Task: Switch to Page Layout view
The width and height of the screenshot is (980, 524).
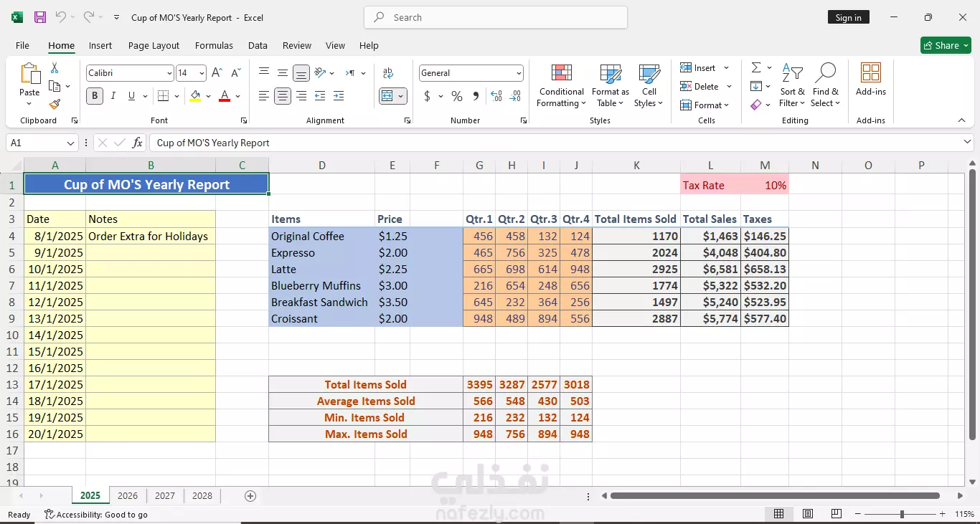Action: click(808, 514)
